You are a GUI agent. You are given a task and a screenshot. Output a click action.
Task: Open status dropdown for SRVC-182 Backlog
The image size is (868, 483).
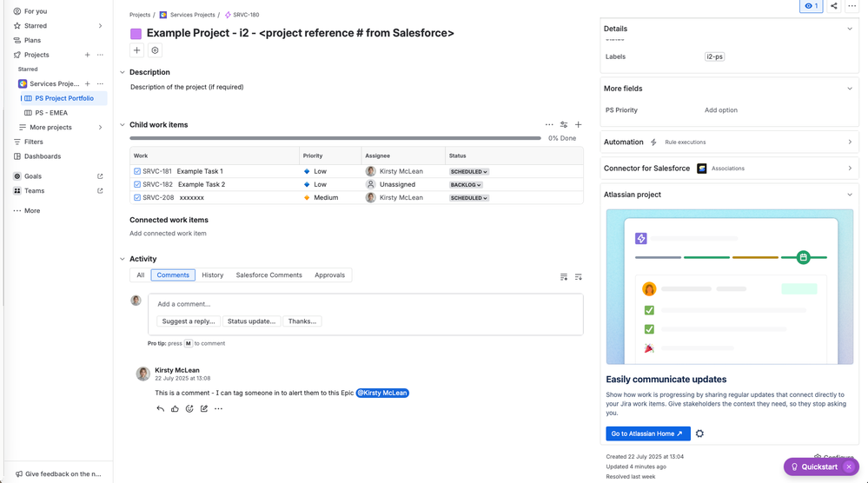click(466, 185)
